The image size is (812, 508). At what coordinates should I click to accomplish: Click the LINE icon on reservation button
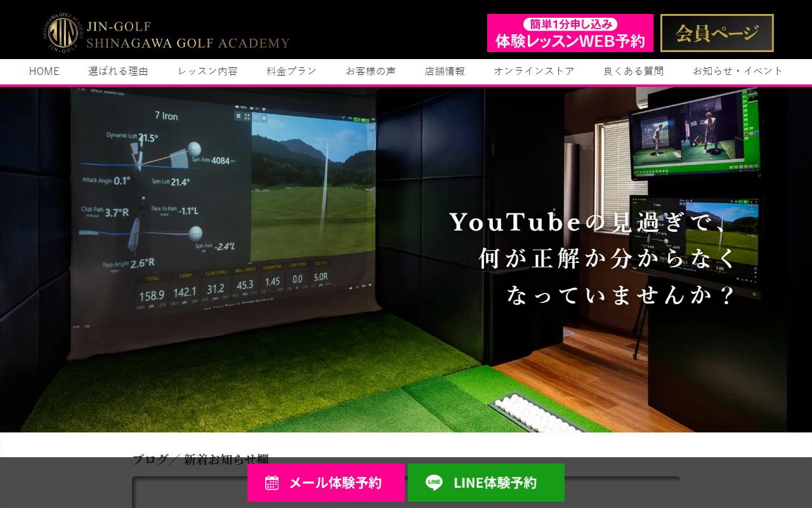click(x=435, y=483)
